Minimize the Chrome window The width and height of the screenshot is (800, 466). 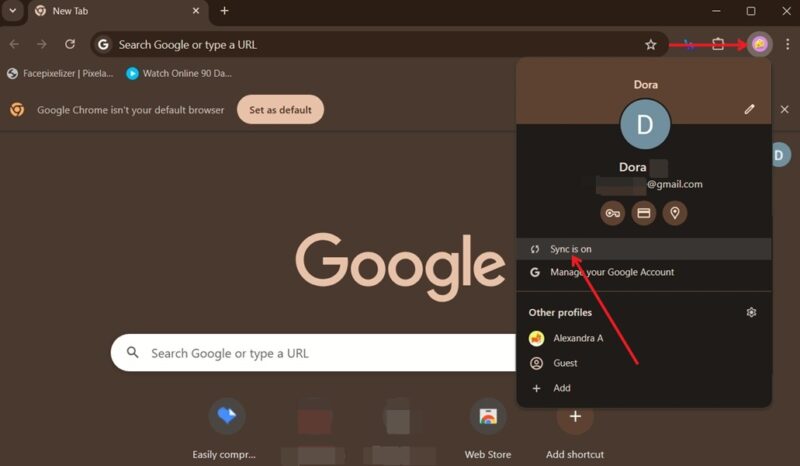pyautogui.click(x=716, y=11)
